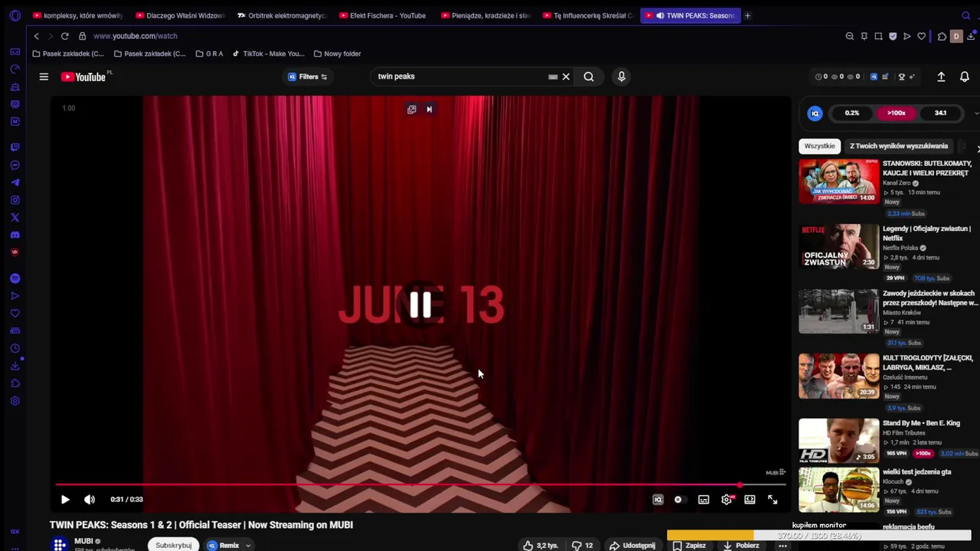Viewport: 980px width, 551px height.
Task: Toggle subtitles in the player
Action: (x=704, y=500)
